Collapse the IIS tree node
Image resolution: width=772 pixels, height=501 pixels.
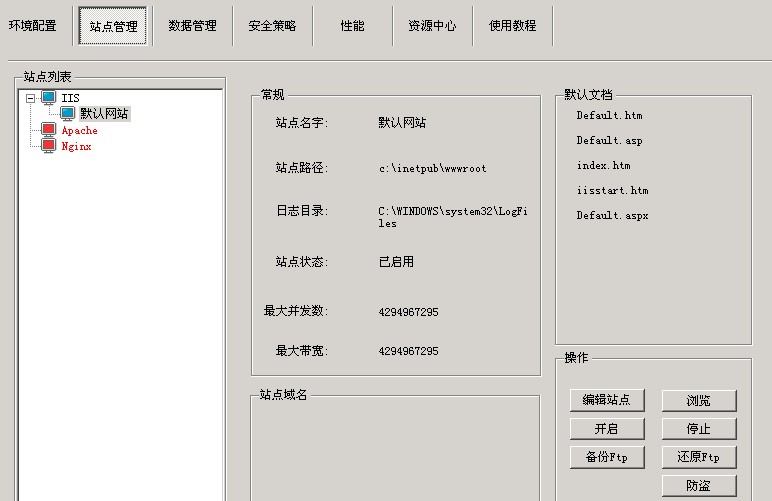pyautogui.click(x=31, y=98)
